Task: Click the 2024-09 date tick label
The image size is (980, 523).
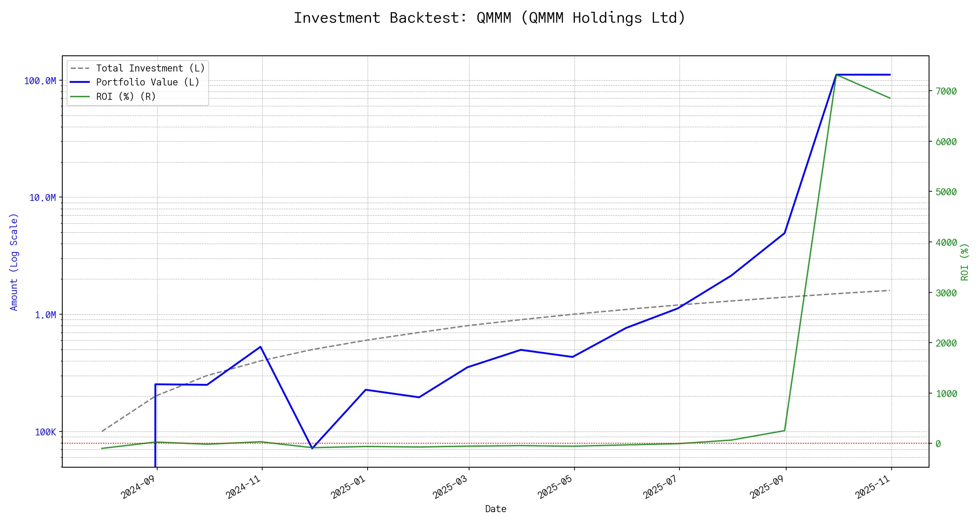Action: 138,487
